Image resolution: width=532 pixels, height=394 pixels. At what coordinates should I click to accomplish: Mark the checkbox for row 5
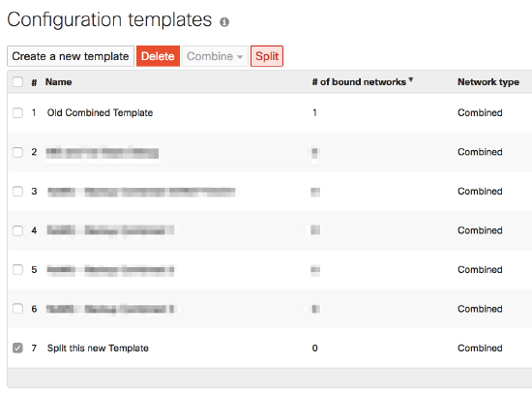point(17,270)
